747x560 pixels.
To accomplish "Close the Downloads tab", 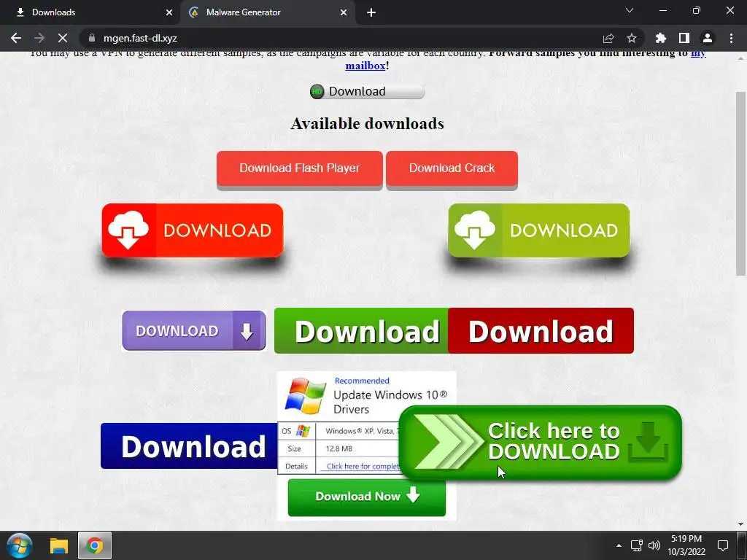I will click(x=169, y=12).
